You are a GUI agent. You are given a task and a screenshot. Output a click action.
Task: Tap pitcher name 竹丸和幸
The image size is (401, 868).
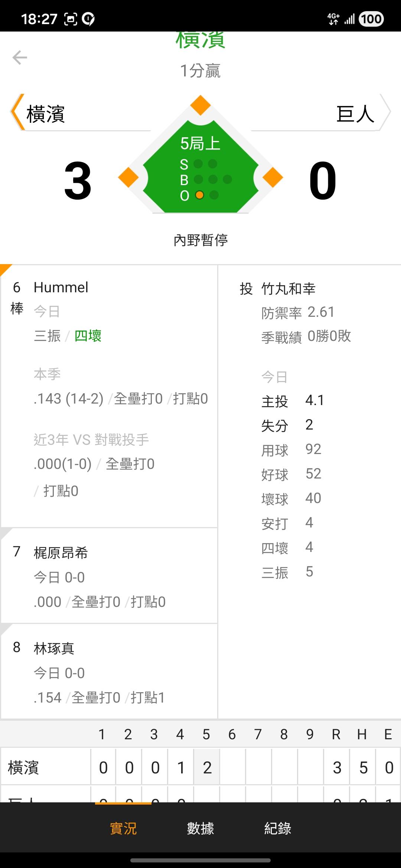[x=288, y=289]
